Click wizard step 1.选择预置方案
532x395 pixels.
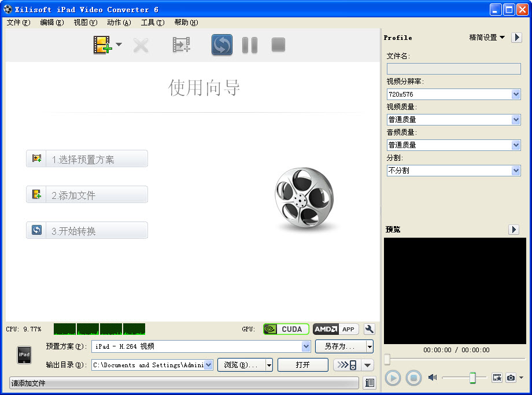(x=87, y=158)
